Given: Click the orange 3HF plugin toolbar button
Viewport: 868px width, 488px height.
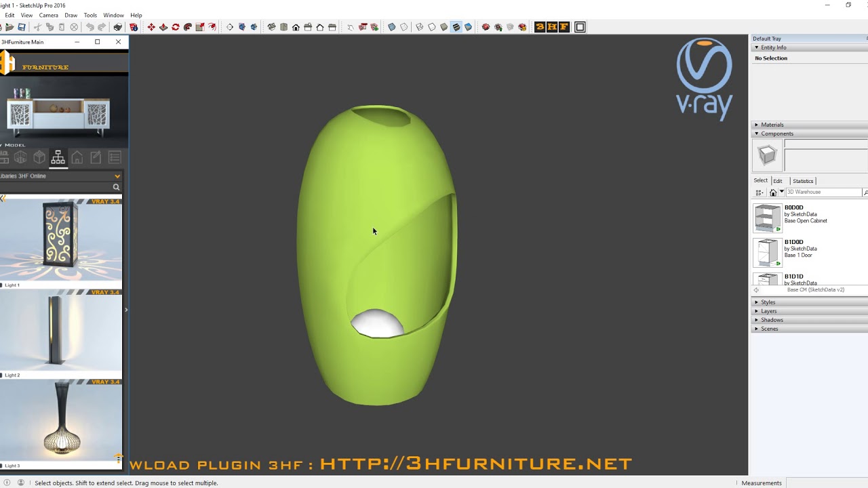Looking at the screenshot, I should tap(551, 27).
